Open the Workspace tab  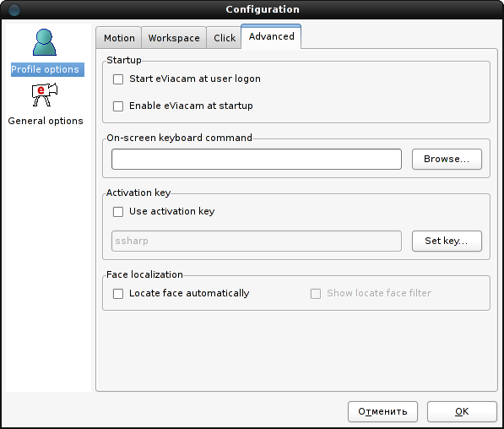coord(174,38)
